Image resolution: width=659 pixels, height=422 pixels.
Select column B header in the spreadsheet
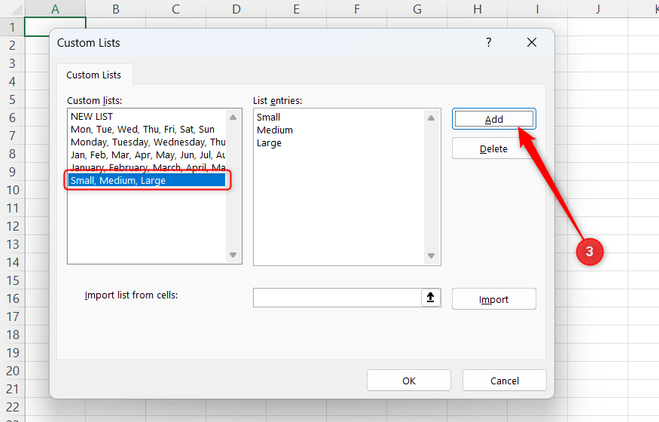116,9
